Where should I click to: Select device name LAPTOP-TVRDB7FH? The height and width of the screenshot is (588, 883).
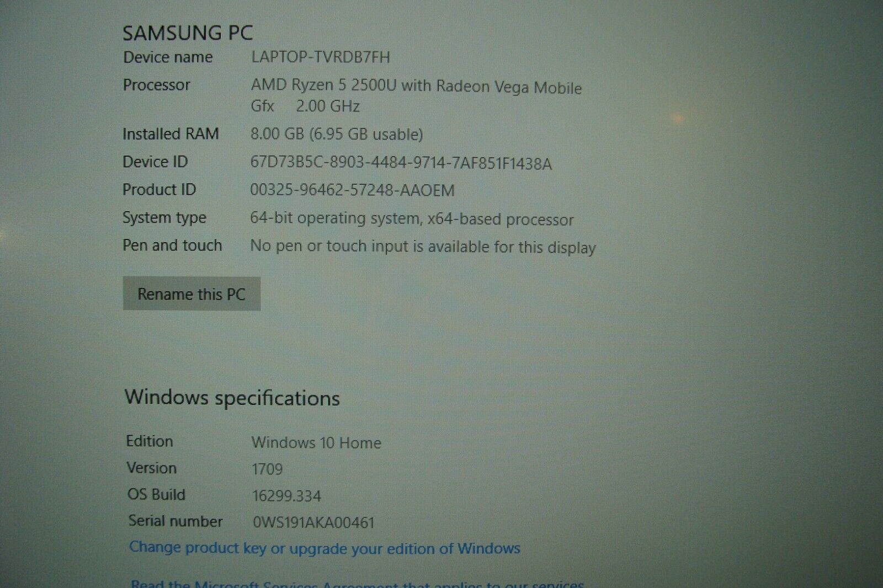pyautogui.click(x=321, y=57)
